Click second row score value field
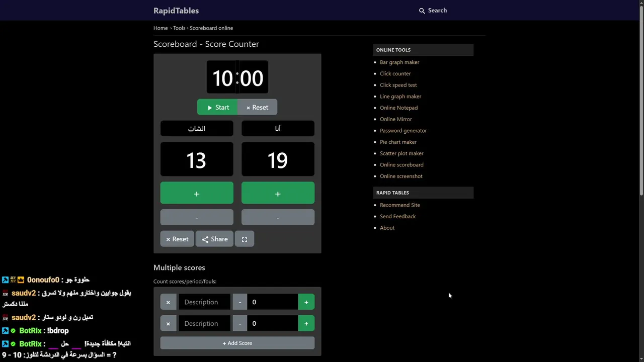 coord(273,323)
